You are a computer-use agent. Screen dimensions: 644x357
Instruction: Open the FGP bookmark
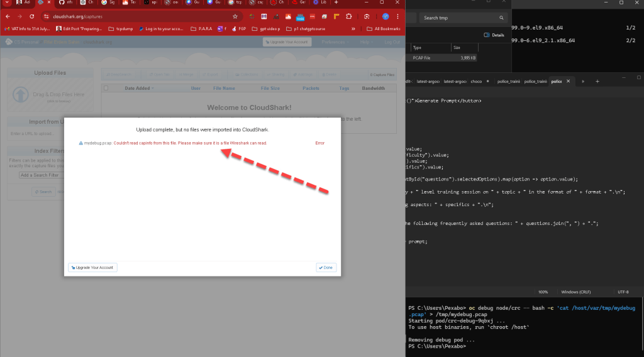point(239,29)
